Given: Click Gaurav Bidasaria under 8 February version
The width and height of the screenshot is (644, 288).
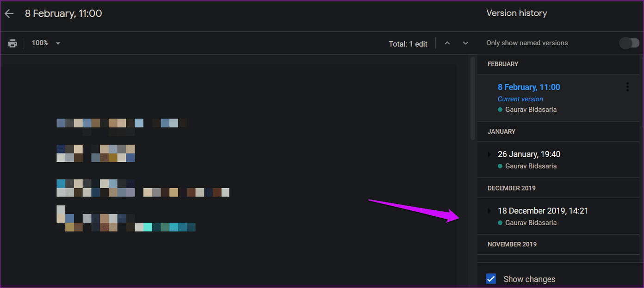Looking at the screenshot, I should point(531,110).
